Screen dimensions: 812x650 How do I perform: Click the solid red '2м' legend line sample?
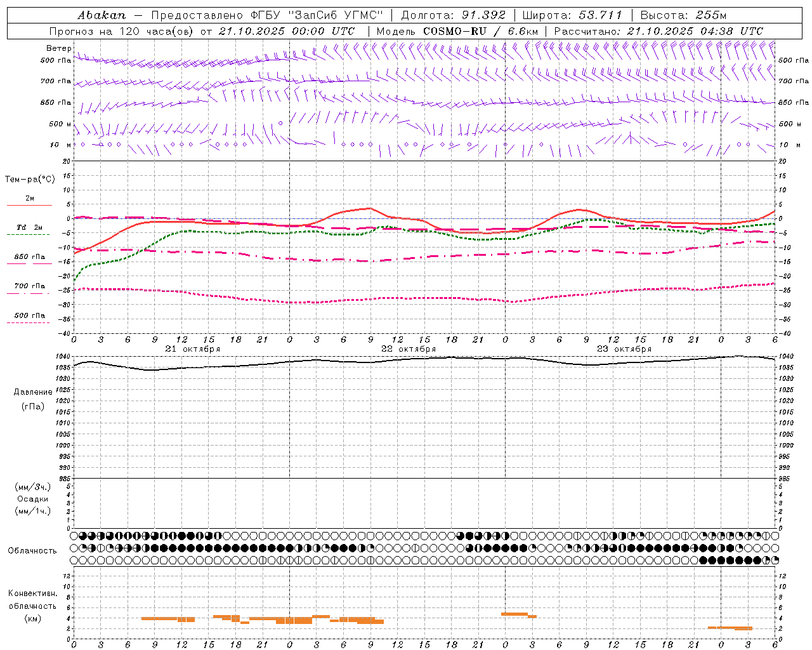pos(29,206)
